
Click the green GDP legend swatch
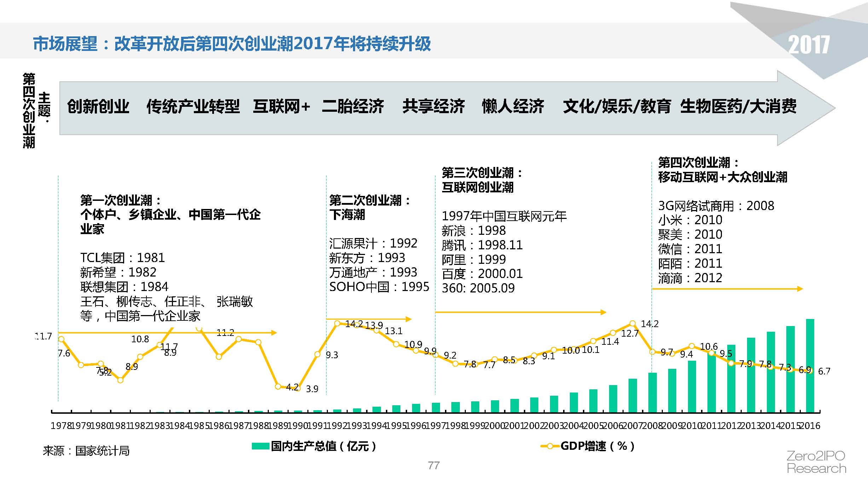(x=260, y=446)
